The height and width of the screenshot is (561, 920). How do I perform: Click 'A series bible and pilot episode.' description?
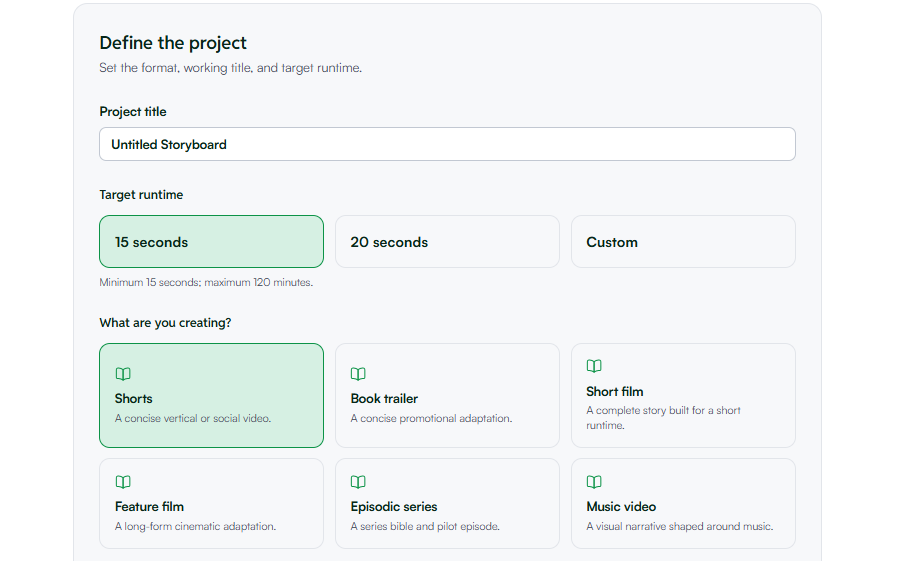click(425, 526)
